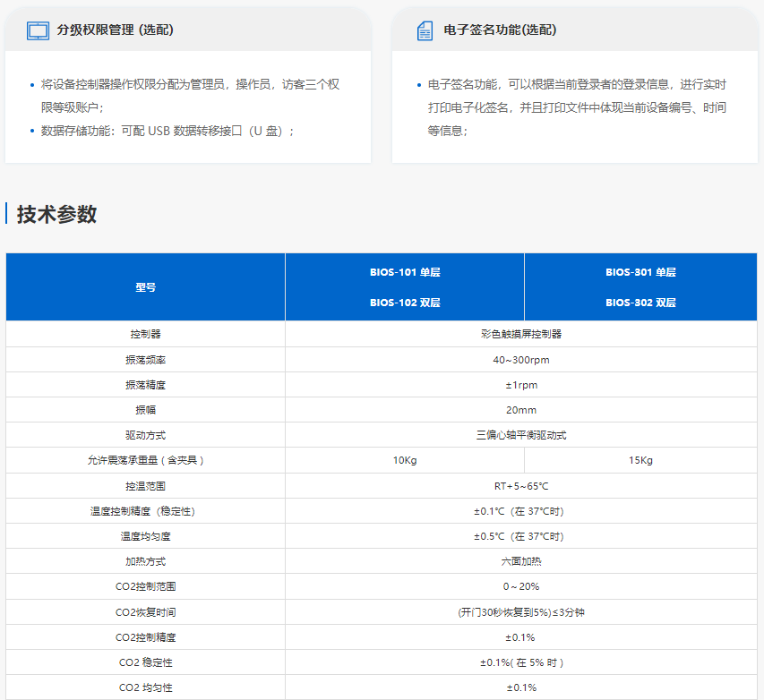Select the 10Kg load capacity cell
The width and height of the screenshot is (764, 700).
405,460
